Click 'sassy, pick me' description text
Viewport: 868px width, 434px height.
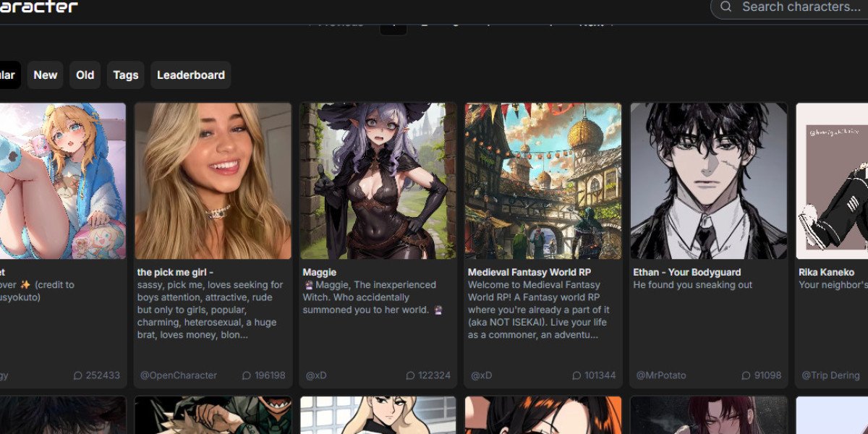tap(210, 310)
